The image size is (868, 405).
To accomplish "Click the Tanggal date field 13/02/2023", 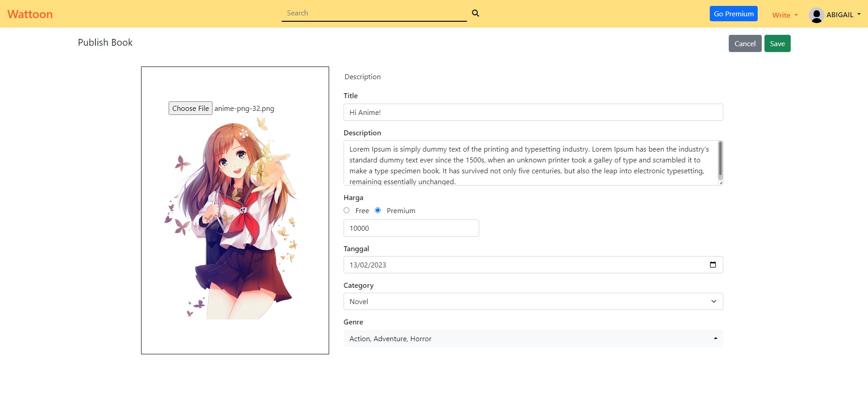I will click(x=533, y=265).
